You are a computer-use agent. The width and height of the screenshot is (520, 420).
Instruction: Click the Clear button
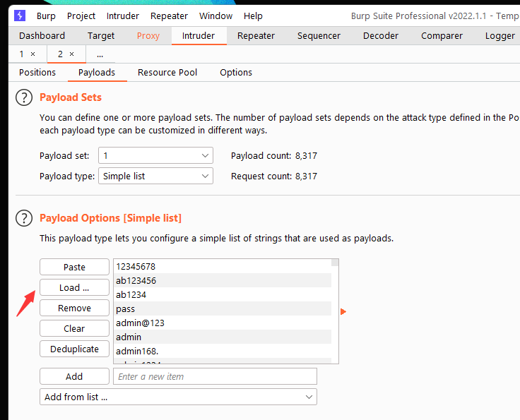pos(74,328)
